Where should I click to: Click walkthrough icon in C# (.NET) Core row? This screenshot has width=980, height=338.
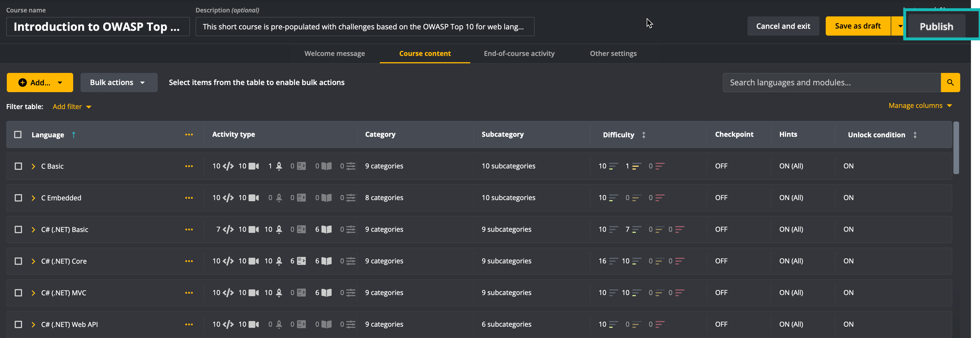pos(301,261)
